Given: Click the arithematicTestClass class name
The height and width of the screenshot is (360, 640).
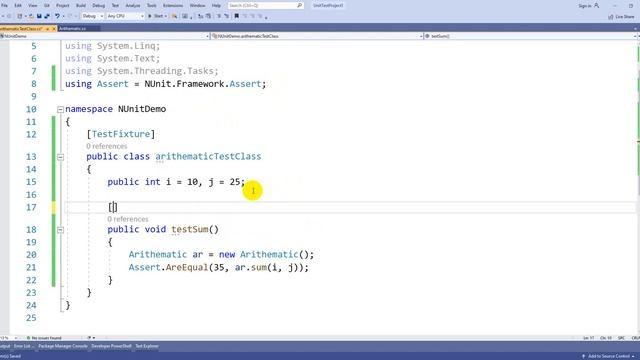Looking at the screenshot, I should pyautogui.click(x=208, y=157).
